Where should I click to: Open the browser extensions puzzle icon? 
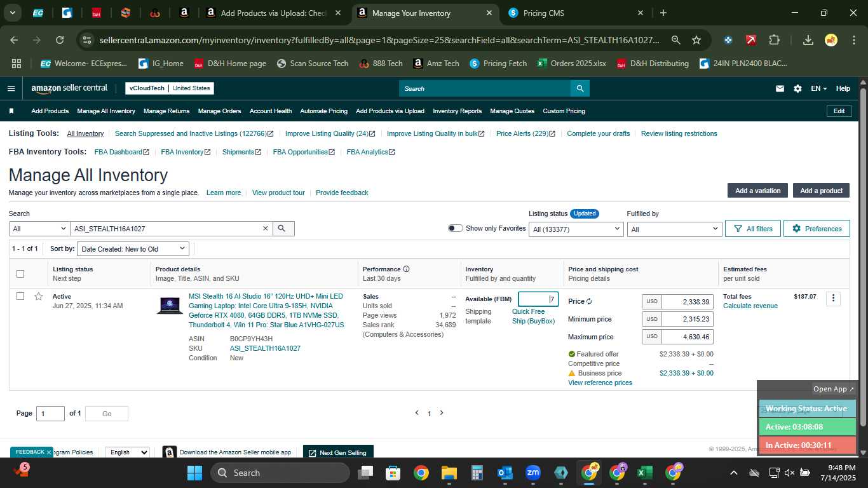[774, 40]
